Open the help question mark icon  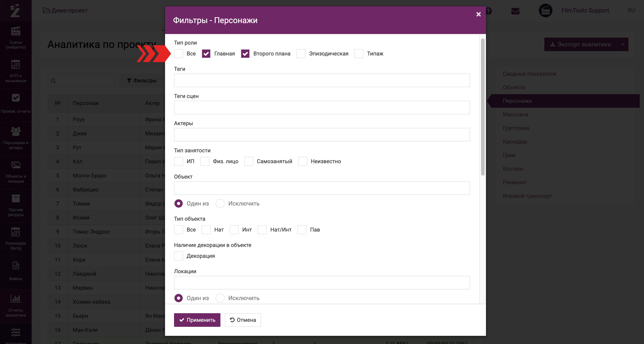(488, 11)
